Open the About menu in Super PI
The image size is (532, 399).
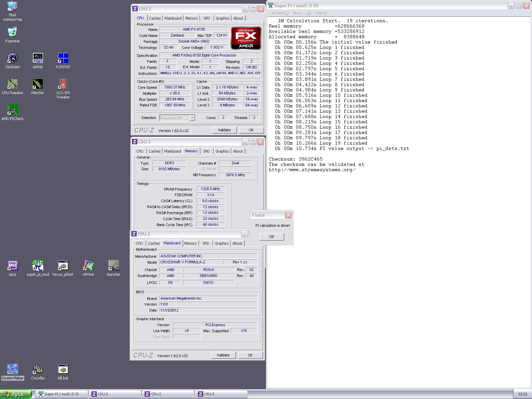[x=302, y=13]
